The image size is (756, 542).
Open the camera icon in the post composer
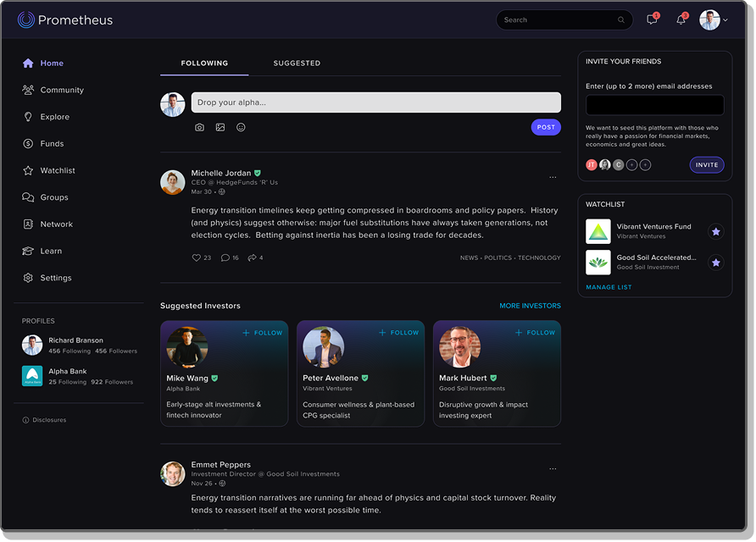tap(199, 126)
